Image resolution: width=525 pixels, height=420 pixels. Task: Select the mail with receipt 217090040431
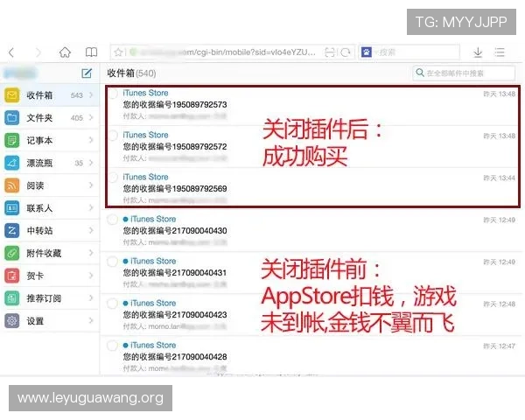point(112,262)
